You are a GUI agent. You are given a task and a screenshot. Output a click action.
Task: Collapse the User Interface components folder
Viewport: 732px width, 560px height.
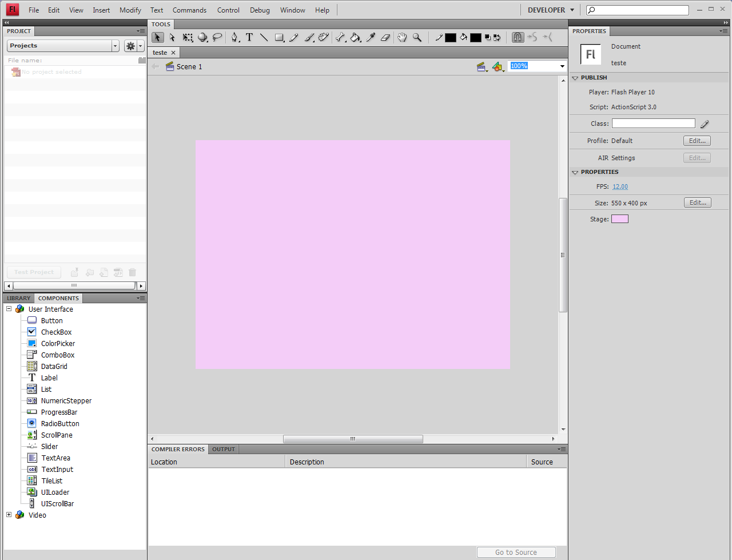pyautogui.click(x=9, y=309)
